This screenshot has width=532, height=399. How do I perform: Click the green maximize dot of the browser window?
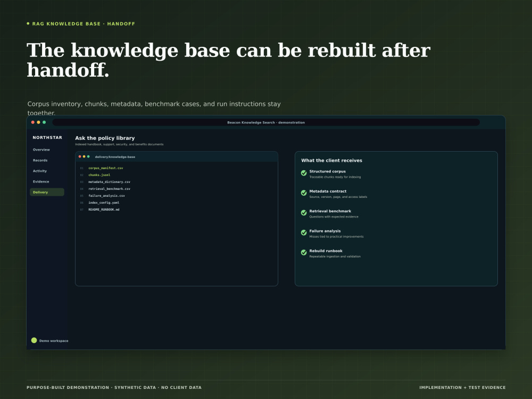coord(44,122)
